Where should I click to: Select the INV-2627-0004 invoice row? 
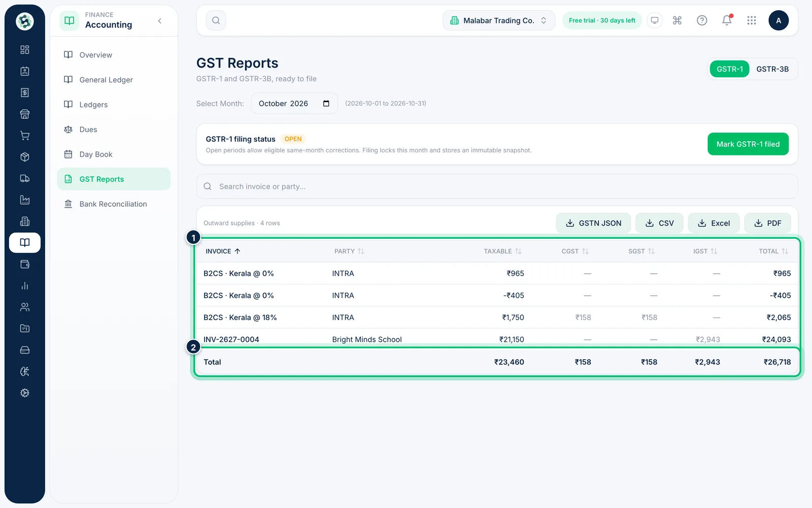(x=497, y=339)
